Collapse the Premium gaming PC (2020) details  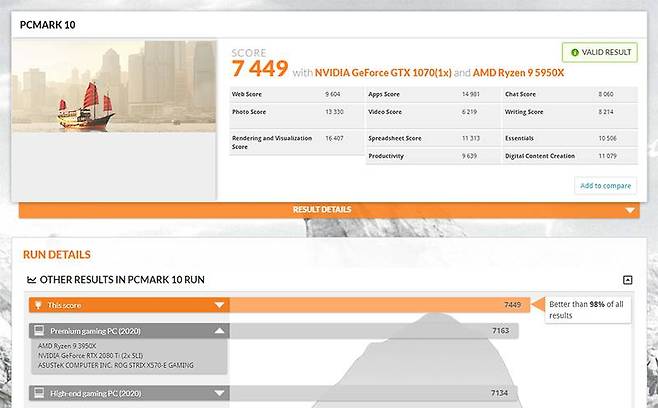click(x=218, y=330)
